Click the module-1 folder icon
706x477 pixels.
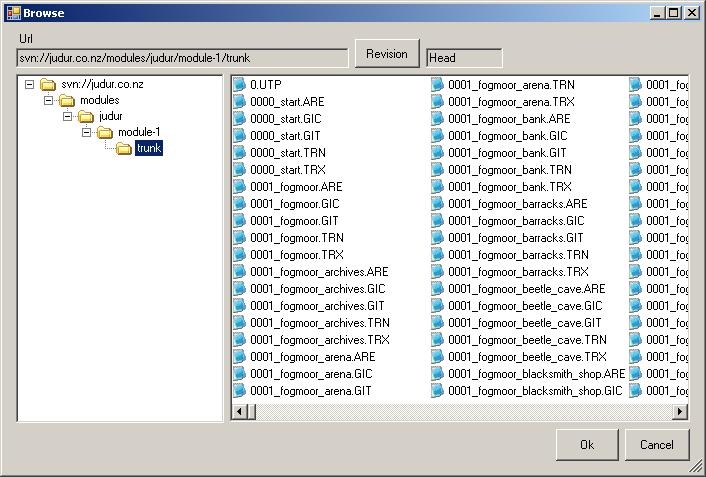tap(105, 133)
